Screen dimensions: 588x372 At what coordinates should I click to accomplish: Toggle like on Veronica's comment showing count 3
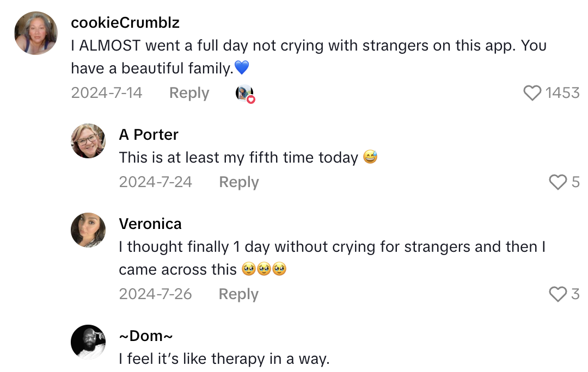(x=558, y=294)
